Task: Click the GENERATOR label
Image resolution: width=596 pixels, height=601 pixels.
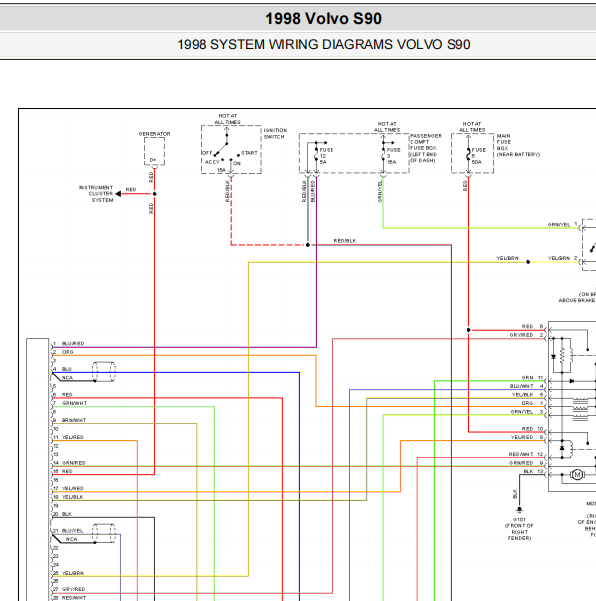Action: click(154, 134)
